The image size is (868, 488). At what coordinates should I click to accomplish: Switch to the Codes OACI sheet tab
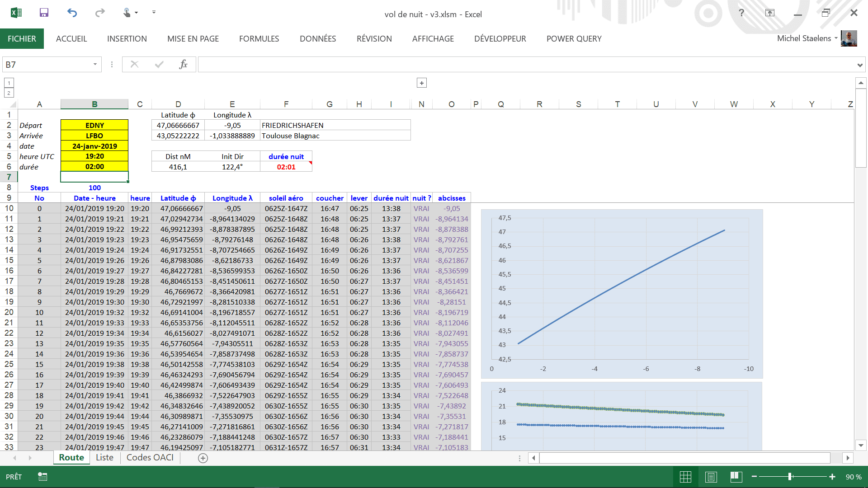click(150, 458)
